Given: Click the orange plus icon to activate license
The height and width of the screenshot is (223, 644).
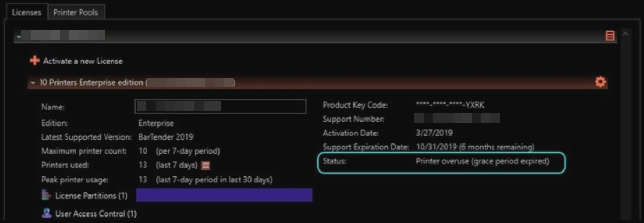Looking at the screenshot, I should [35, 61].
